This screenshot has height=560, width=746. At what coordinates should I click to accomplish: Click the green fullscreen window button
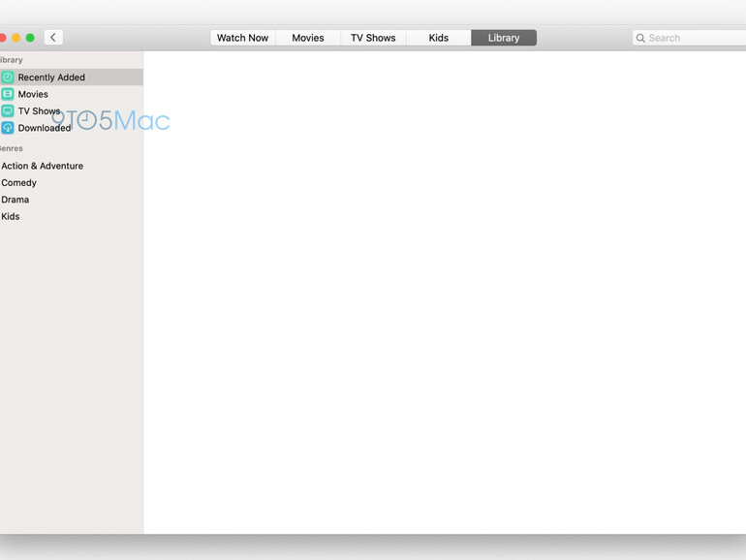pos(30,38)
